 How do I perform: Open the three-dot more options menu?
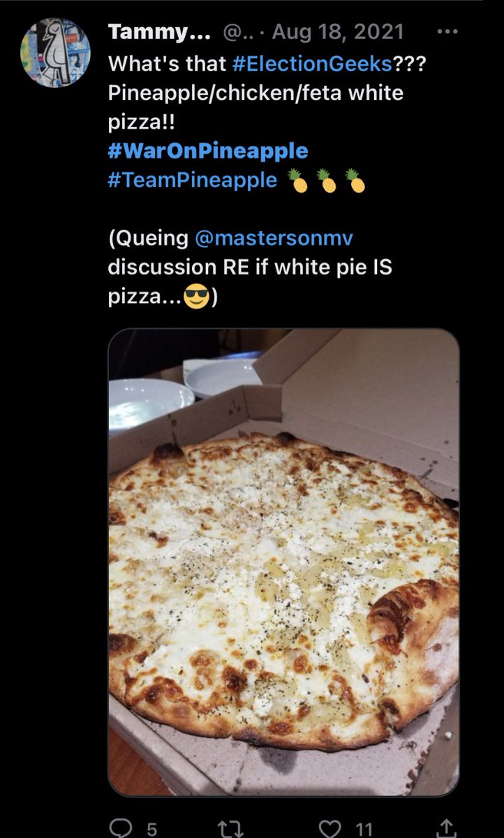click(447, 31)
